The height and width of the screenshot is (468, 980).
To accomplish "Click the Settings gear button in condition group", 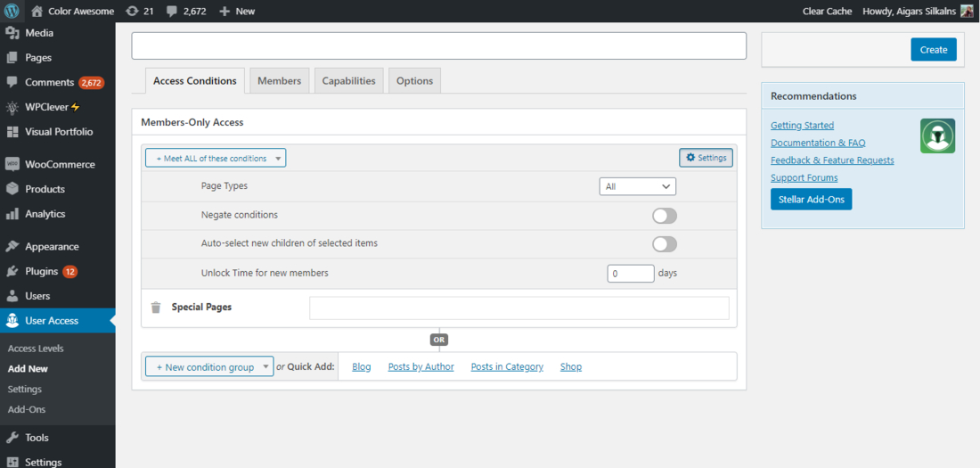I will point(706,158).
